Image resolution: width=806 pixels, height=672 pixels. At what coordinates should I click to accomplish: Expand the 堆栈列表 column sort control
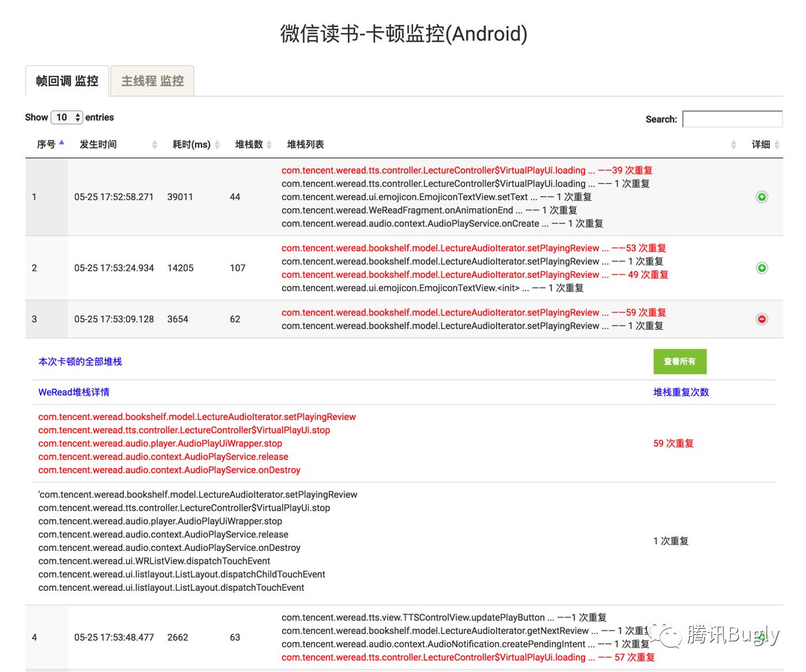[x=734, y=144]
